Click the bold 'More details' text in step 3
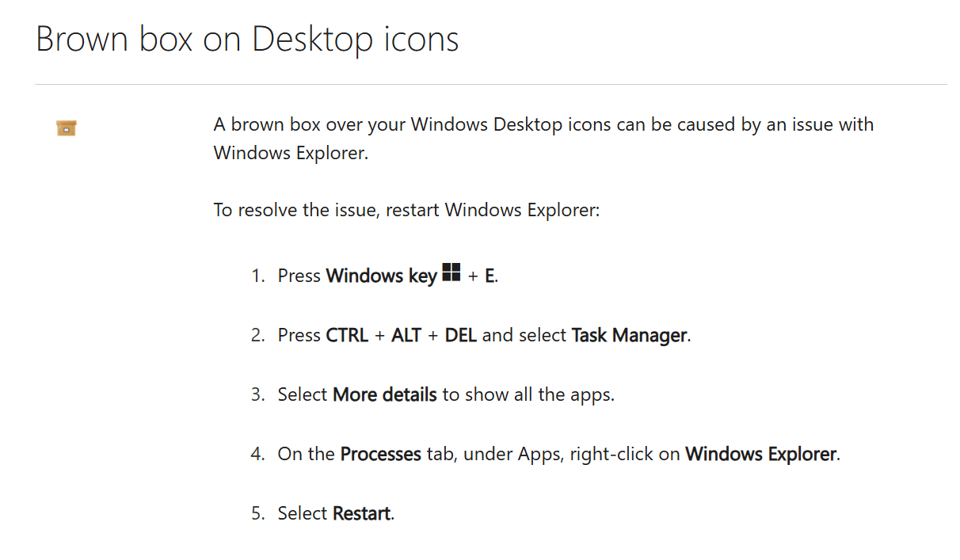 tap(385, 394)
